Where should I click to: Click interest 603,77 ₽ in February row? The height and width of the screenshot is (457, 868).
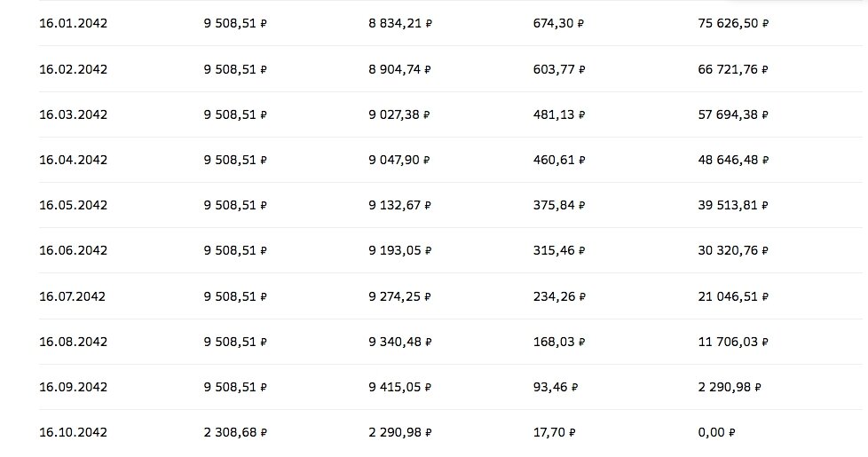(559, 69)
